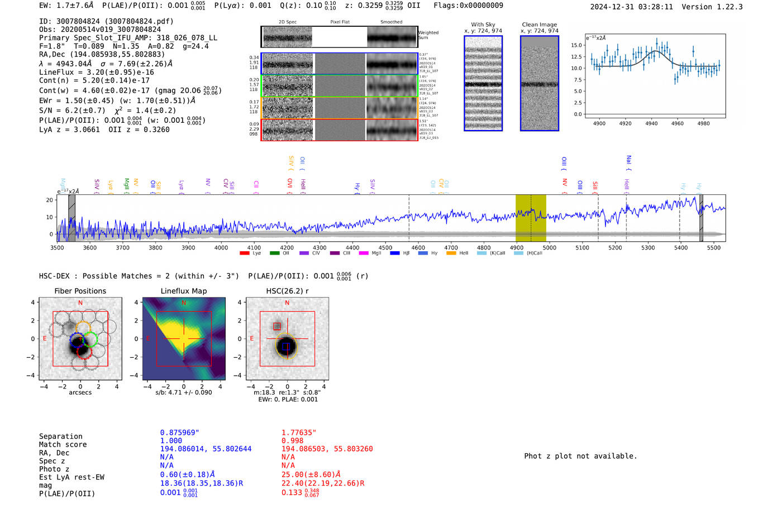Open the Clean Image thumbnail

(539, 83)
